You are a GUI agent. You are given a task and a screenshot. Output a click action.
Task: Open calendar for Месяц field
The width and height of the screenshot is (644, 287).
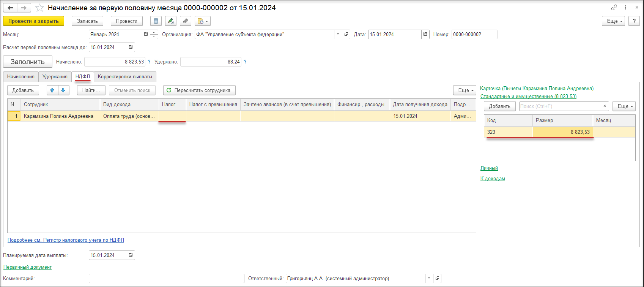[x=146, y=34]
